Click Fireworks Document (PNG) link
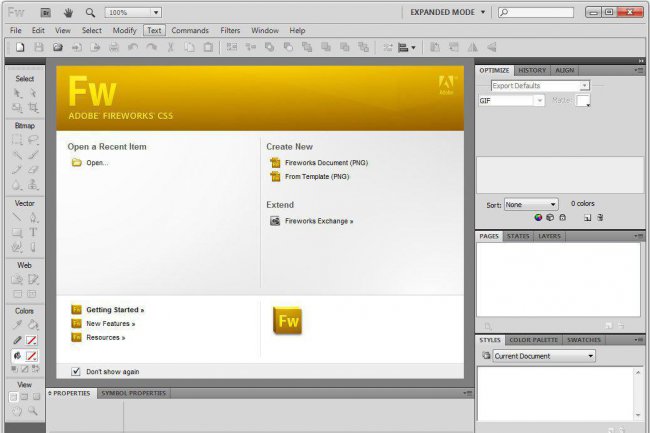Image resolution: width=650 pixels, height=433 pixels. (x=326, y=163)
